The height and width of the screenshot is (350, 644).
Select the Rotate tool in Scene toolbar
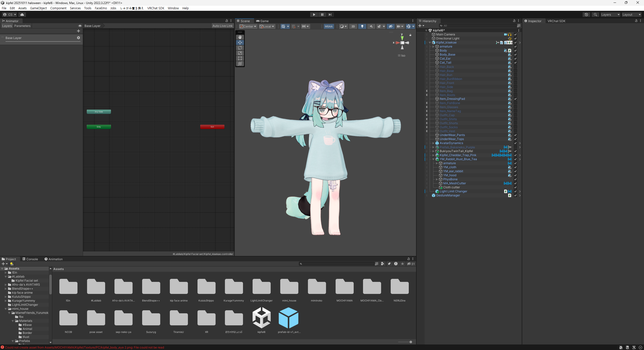click(240, 48)
